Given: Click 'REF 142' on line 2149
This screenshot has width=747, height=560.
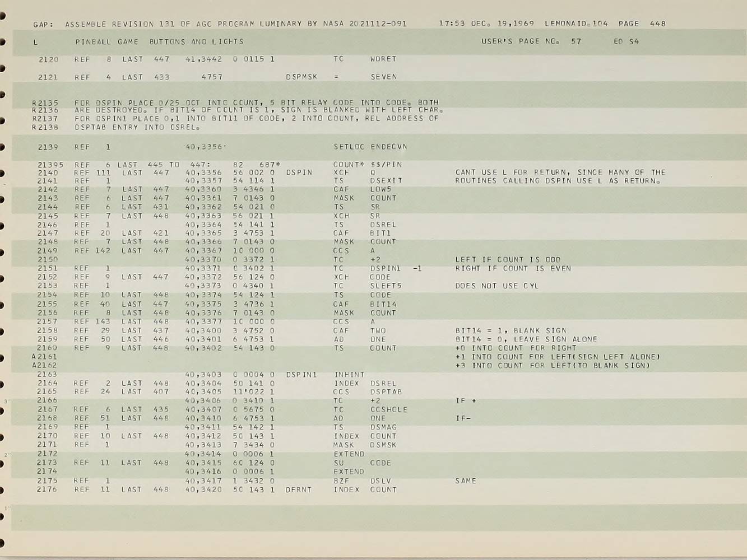Looking at the screenshot, I should pos(92,250).
